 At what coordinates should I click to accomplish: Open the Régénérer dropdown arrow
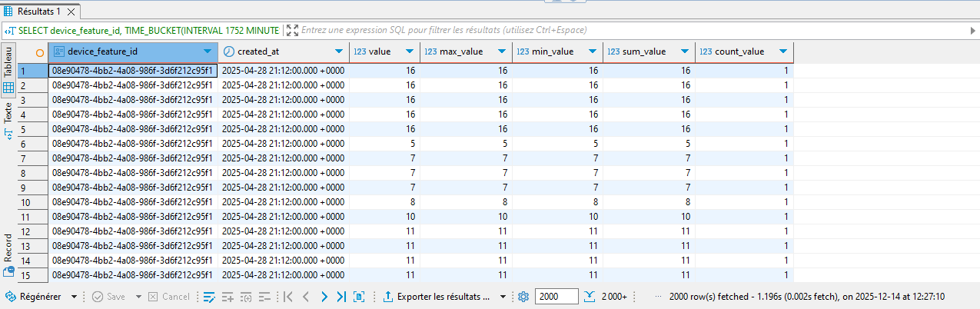coord(75,297)
